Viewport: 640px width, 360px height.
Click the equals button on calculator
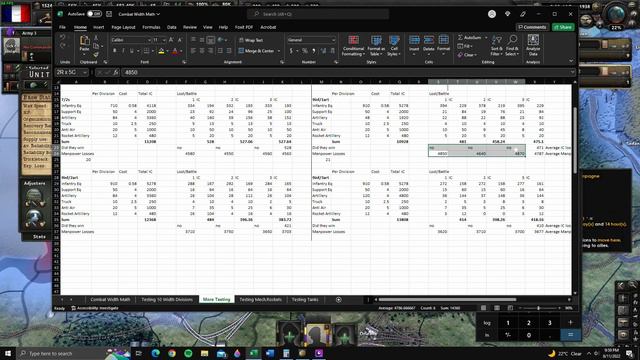[570, 335]
